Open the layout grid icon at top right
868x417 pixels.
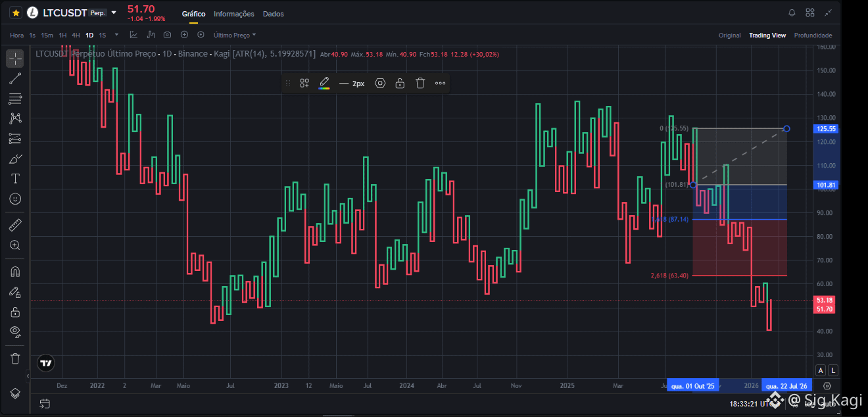(810, 12)
